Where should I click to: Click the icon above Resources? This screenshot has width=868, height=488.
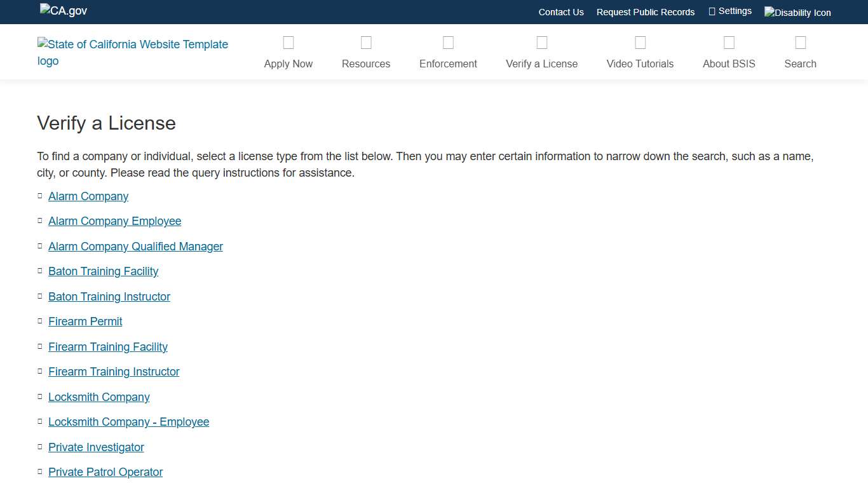tap(366, 43)
